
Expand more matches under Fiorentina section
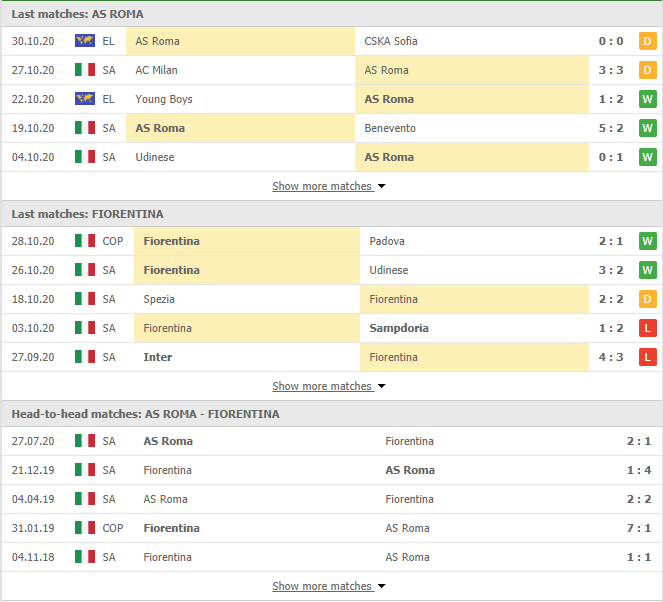click(x=329, y=386)
